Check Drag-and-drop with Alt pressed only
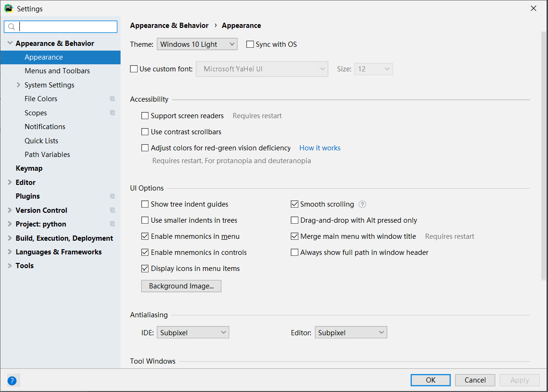 [294, 220]
